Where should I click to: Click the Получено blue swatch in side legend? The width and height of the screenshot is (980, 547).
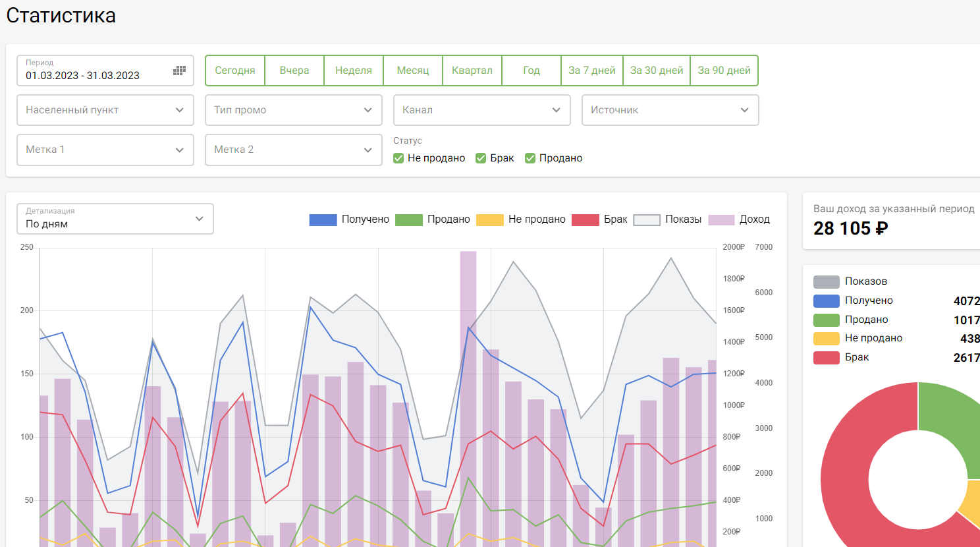click(x=827, y=301)
